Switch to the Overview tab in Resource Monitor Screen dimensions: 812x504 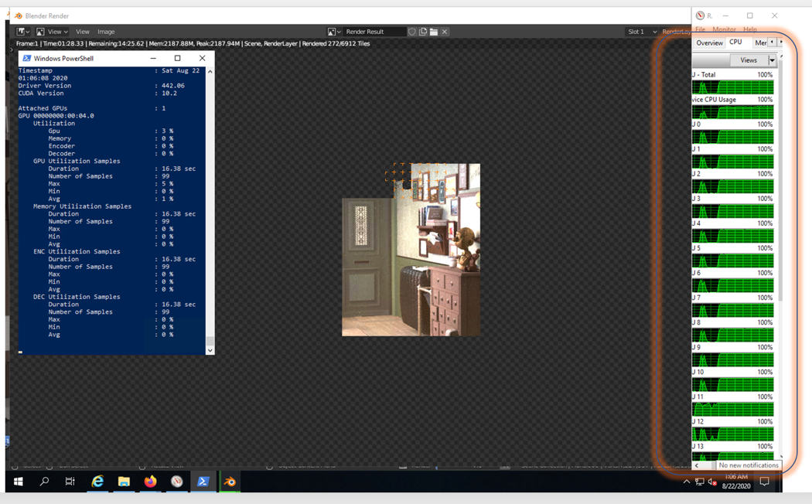709,43
